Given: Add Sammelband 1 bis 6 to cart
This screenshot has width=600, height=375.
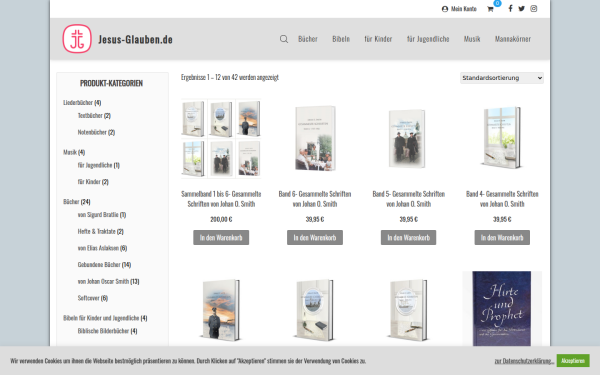Looking at the screenshot, I should point(221,238).
